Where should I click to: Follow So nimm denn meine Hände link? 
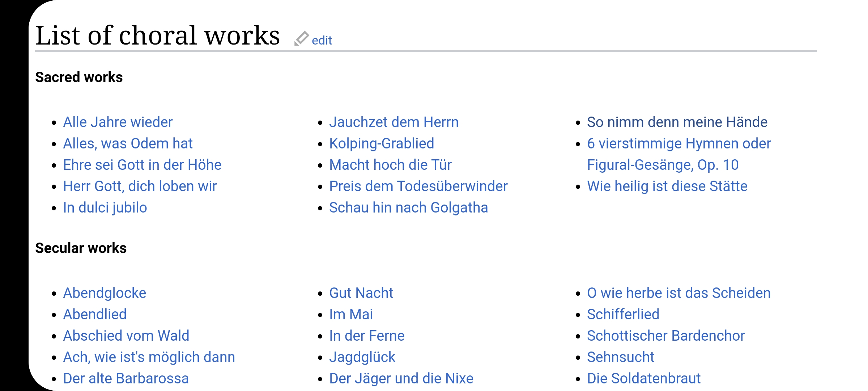677,122
